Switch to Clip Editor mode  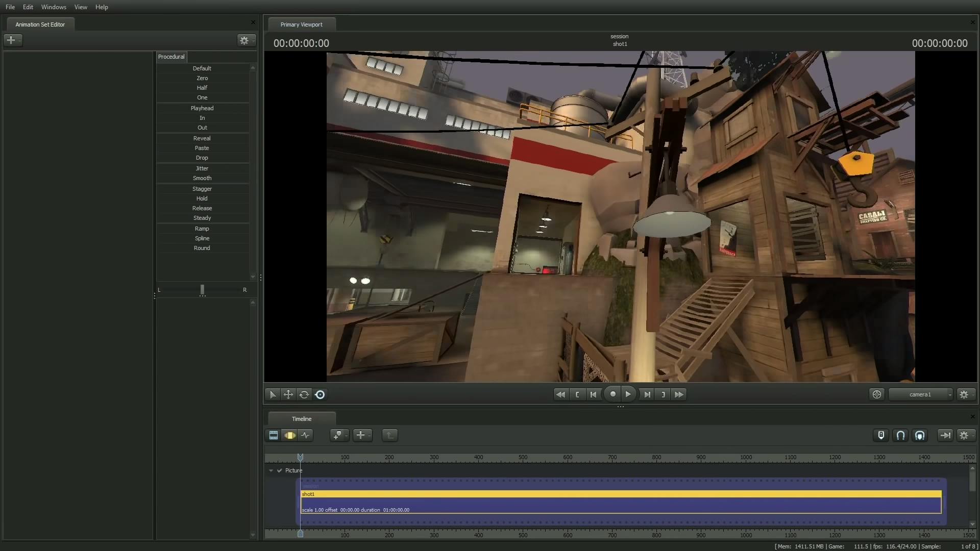point(274,435)
